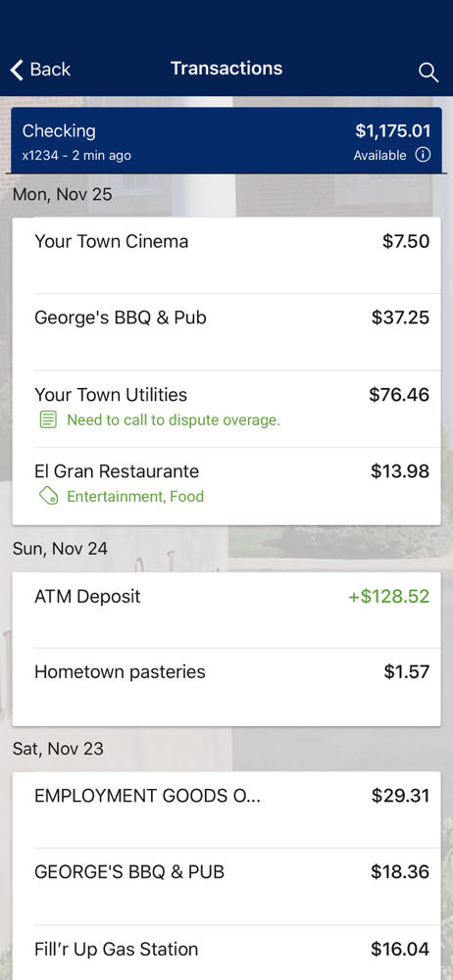This screenshot has height=980, width=453.
Task: Tap the tag icon under El Gran Restaurante
Action: click(x=48, y=497)
